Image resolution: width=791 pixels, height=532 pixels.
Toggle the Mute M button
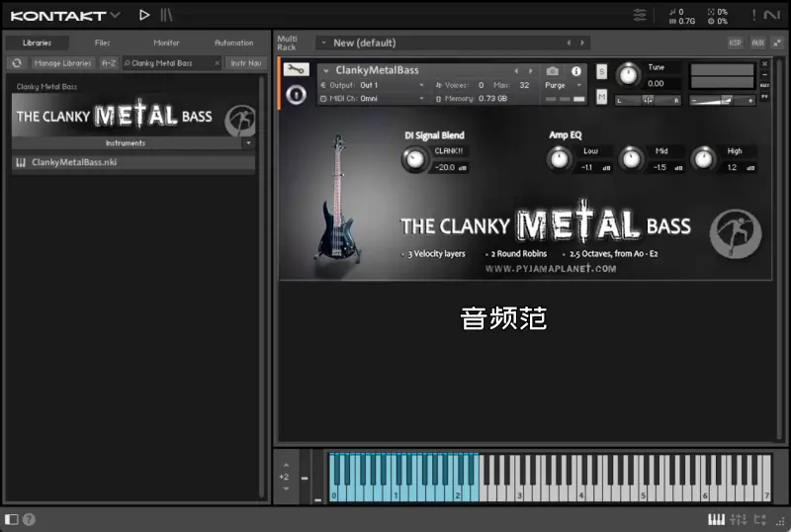point(601,96)
